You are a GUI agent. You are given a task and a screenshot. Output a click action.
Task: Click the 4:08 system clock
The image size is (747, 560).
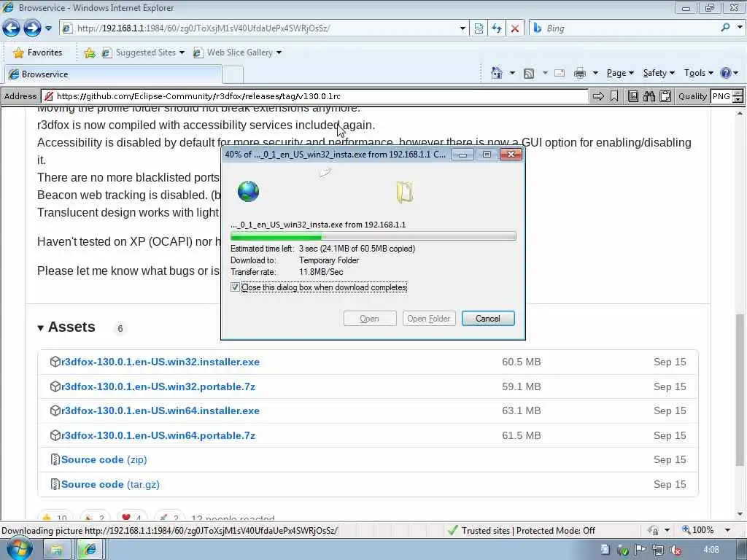point(711,550)
